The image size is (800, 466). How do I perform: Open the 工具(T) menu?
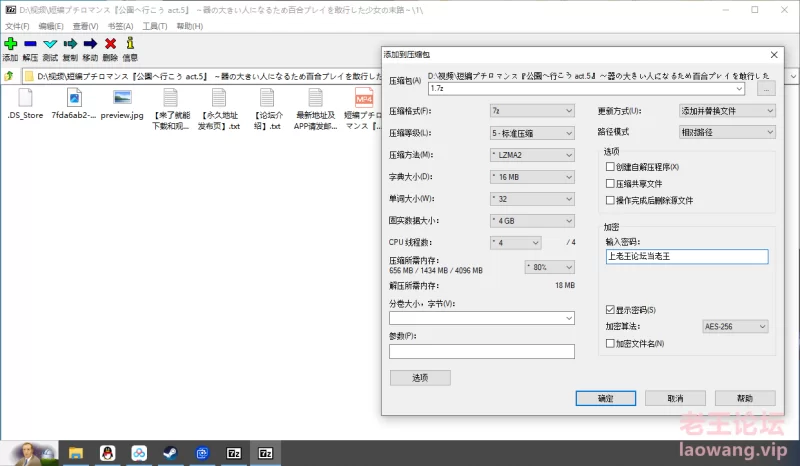pos(155,26)
